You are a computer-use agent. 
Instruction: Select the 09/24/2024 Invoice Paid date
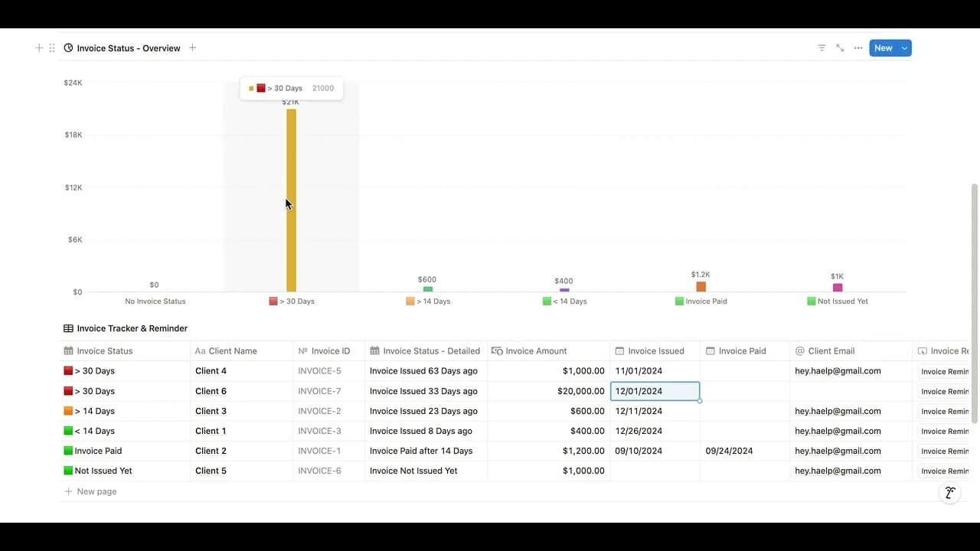point(745,451)
